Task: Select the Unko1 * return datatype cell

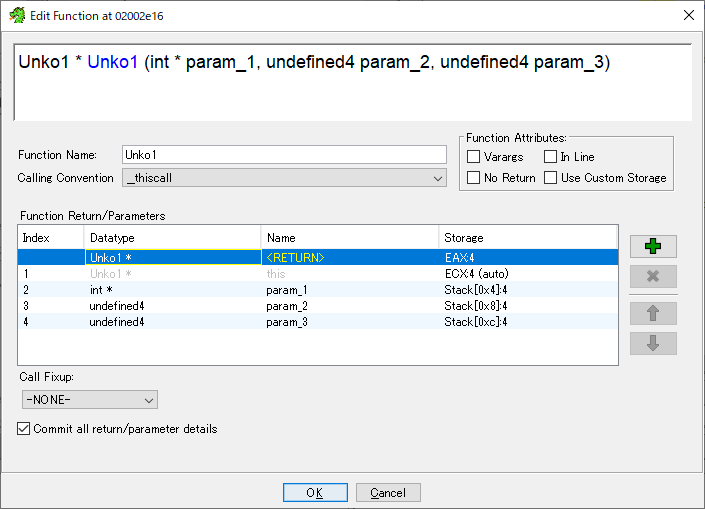Action: pos(173,258)
